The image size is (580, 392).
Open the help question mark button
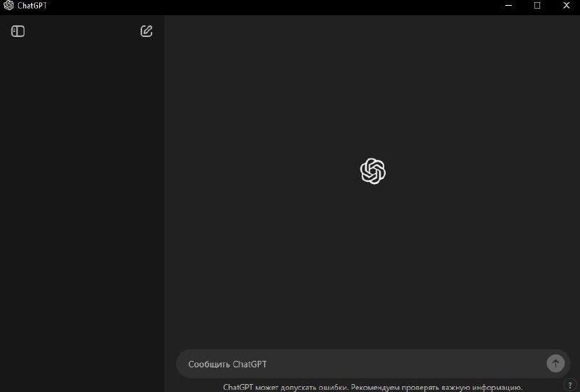pyautogui.click(x=570, y=385)
